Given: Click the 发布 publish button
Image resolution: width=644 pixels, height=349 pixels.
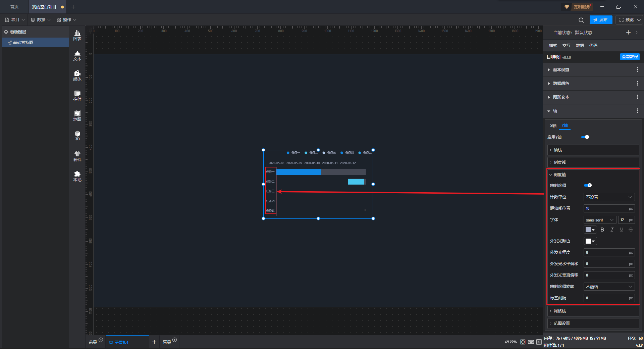Looking at the screenshot, I should (x=601, y=20).
